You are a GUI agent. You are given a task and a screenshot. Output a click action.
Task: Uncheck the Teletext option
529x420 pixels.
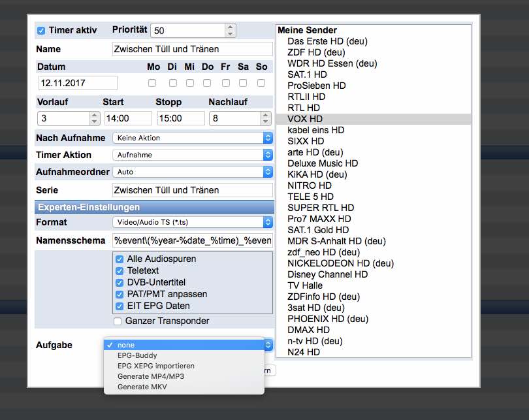click(120, 270)
